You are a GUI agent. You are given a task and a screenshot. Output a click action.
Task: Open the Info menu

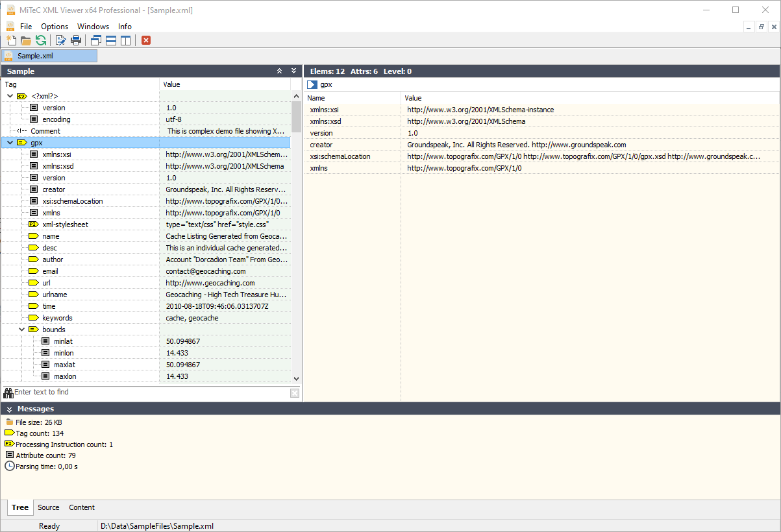coord(125,27)
